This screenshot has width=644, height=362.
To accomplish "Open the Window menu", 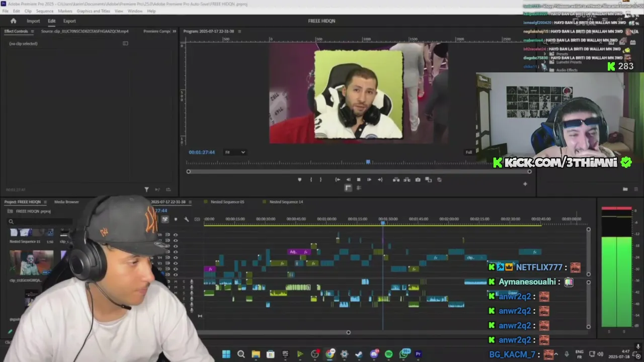I will [x=135, y=11].
